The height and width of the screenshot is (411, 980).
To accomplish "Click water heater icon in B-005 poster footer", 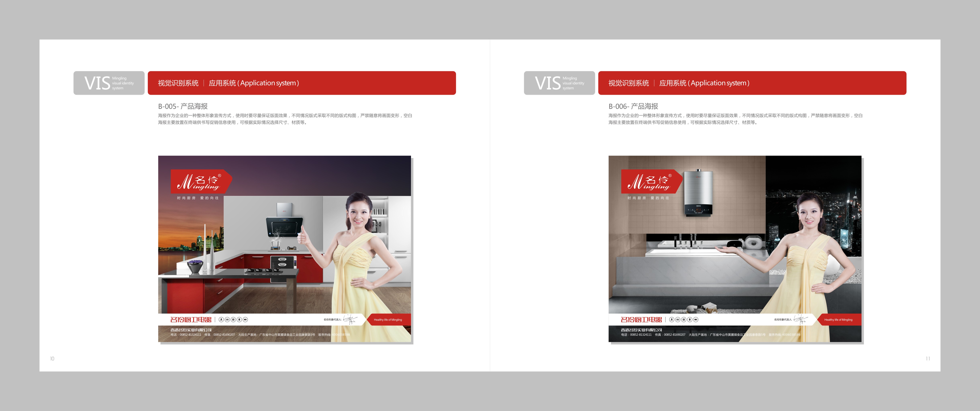I will (239, 320).
